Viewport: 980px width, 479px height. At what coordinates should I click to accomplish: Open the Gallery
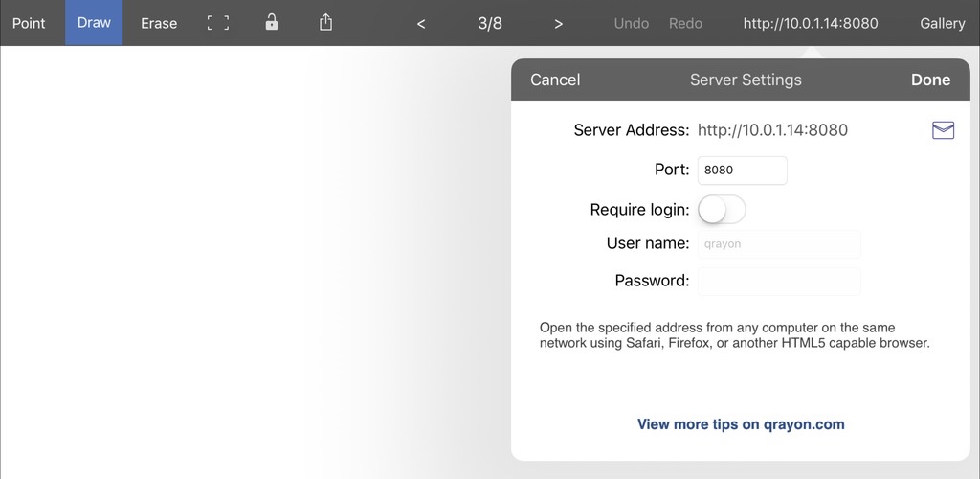coord(943,24)
